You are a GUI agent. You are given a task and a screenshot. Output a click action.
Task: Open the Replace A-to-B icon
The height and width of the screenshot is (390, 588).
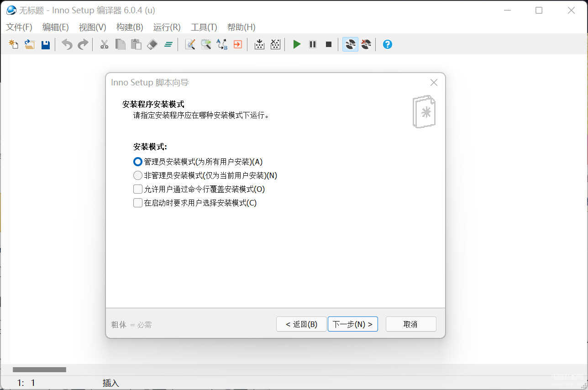pos(222,44)
